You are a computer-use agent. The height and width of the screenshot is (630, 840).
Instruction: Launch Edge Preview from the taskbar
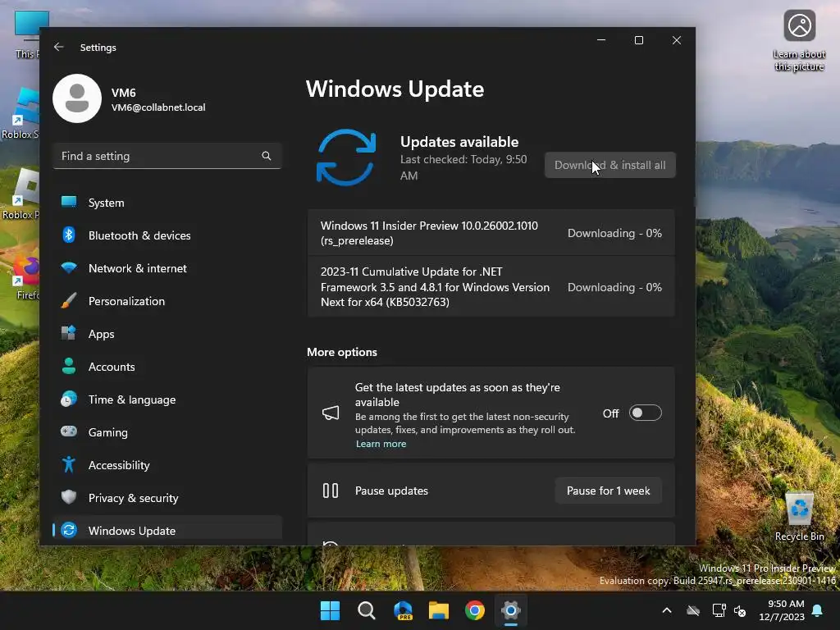point(403,610)
